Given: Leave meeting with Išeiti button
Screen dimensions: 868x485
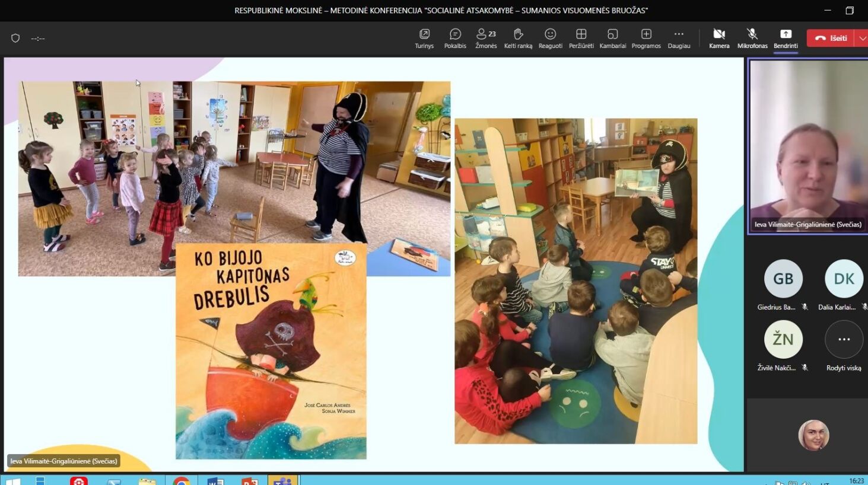Looking at the screenshot, I should coord(831,38).
